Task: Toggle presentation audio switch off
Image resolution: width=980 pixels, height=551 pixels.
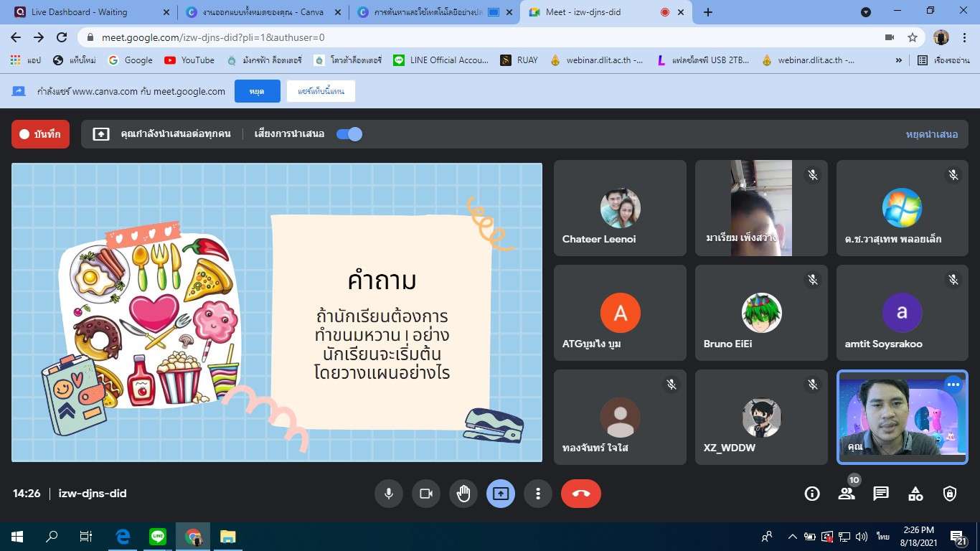Action: click(x=349, y=134)
